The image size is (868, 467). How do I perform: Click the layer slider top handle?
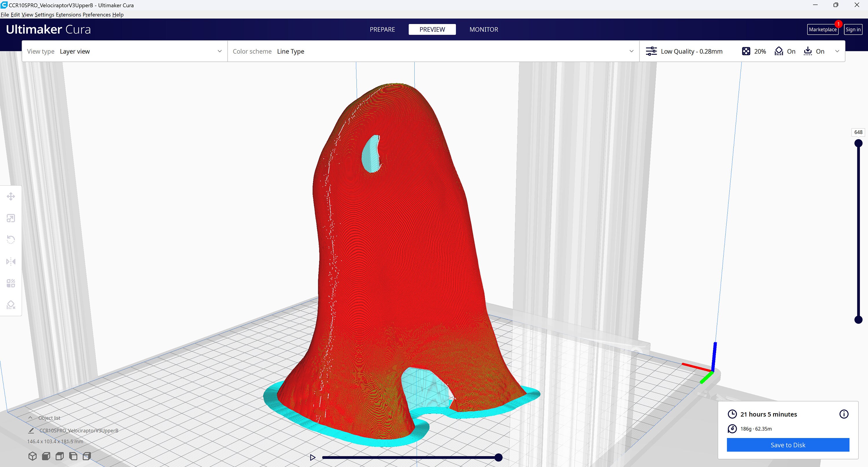pyautogui.click(x=858, y=143)
